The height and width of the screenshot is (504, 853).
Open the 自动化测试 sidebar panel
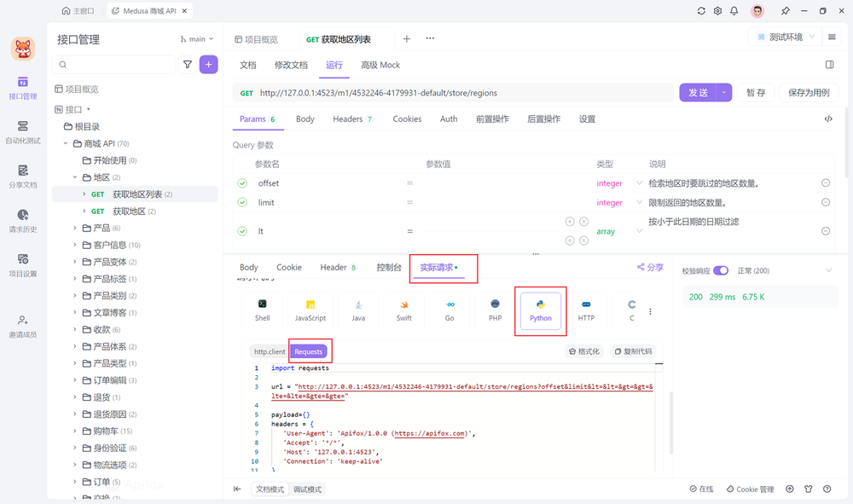coord(23,130)
